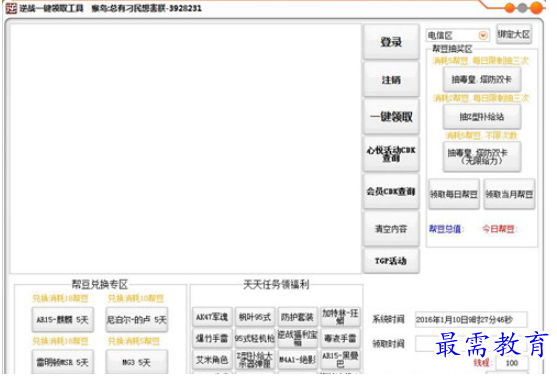The height and width of the screenshot is (376, 557).
Task: Exchange AR15-麒麟 5天
Action: tap(63, 320)
